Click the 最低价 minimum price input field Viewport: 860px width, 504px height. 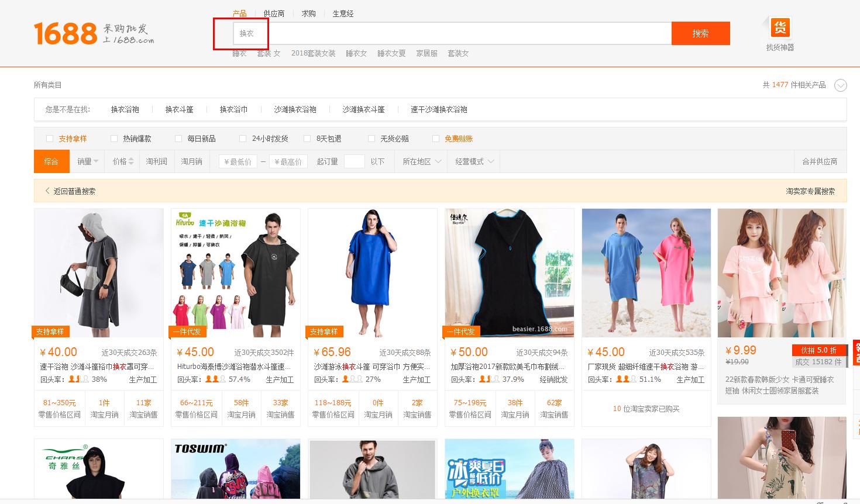(x=236, y=161)
